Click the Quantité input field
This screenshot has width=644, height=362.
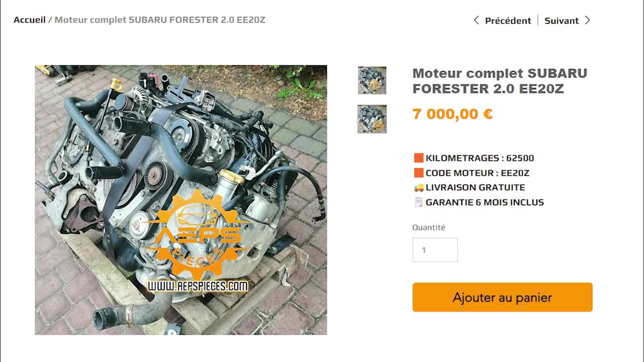click(x=435, y=250)
